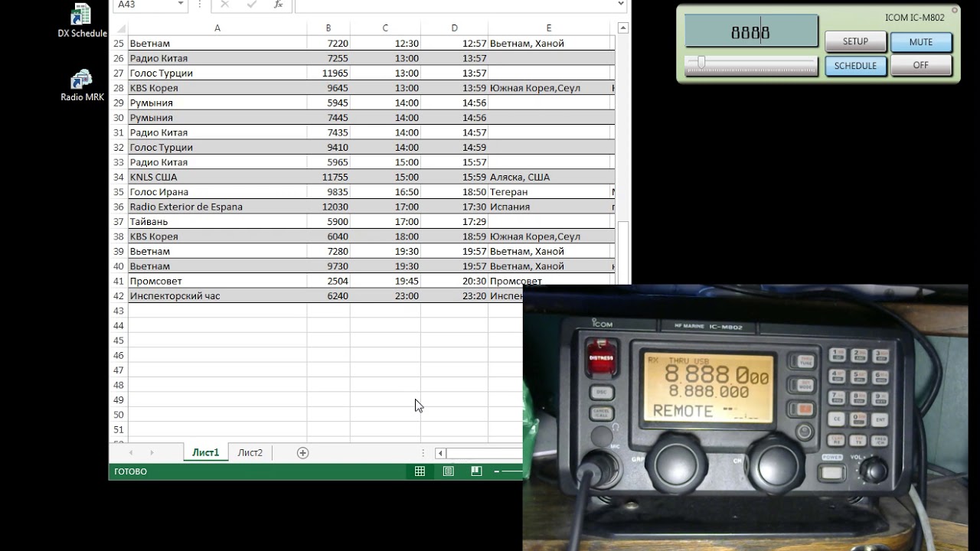
Task: Select cell 'KNLS США'
Action: (217, 177)
